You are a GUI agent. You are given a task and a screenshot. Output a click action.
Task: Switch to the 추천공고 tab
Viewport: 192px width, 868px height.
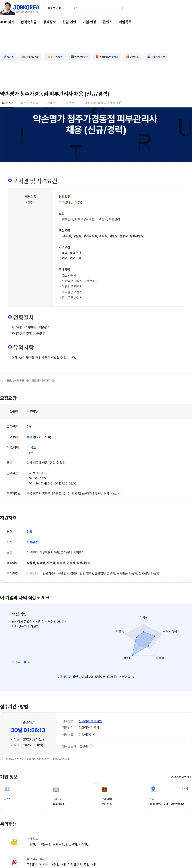(x=71, y=103)
